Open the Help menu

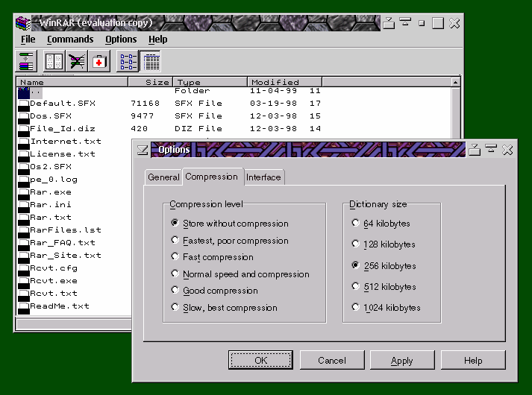point(157,39)
